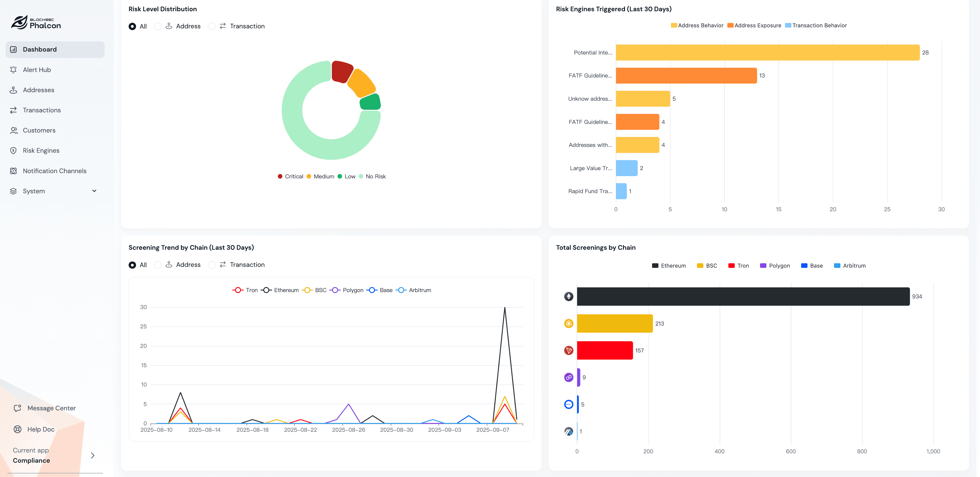Open Risk Engines shield icon
Screen dimensions: 980x477
point(13,150)
